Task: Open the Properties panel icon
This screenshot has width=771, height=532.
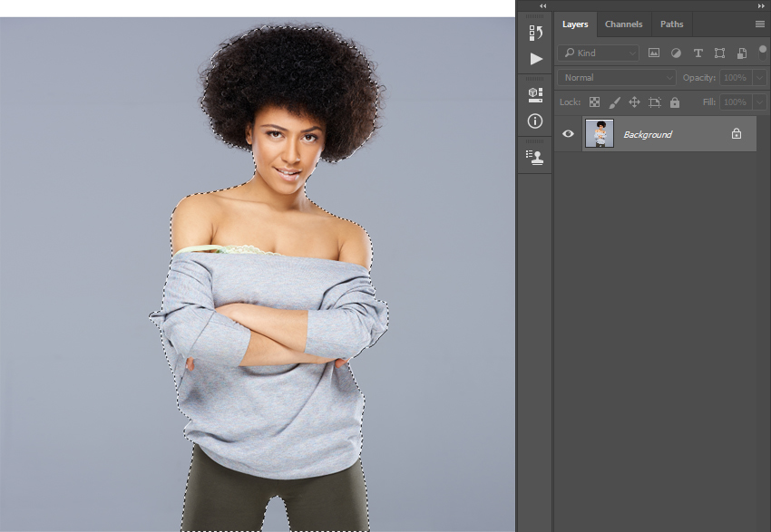Action: coord(535,94)
